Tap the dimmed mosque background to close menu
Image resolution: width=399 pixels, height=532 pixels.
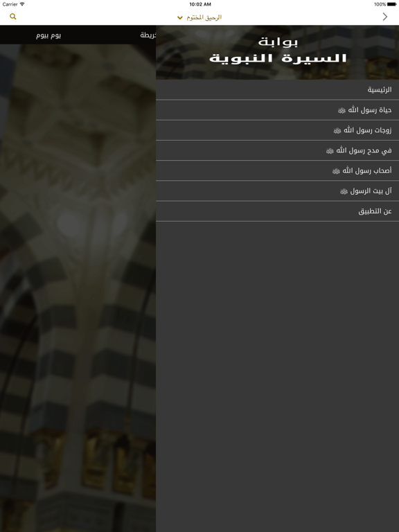click(x=78, y=287)
